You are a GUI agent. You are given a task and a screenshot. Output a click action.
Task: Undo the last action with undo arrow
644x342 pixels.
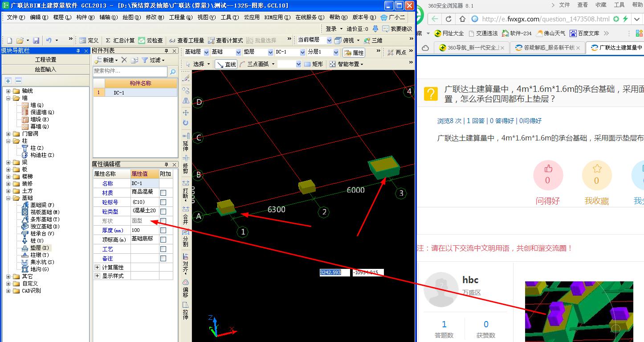(49, 40)
